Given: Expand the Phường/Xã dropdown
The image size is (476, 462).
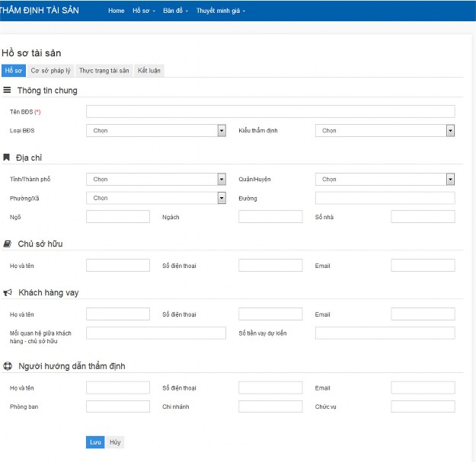Looking at the screenshot, I should [x=156, y=198].
